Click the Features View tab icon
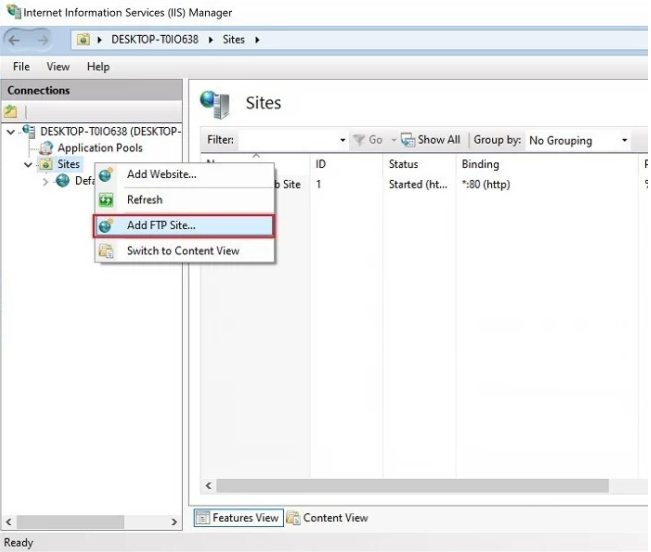Screen dimensions: 651x552 tap(203, 518)
